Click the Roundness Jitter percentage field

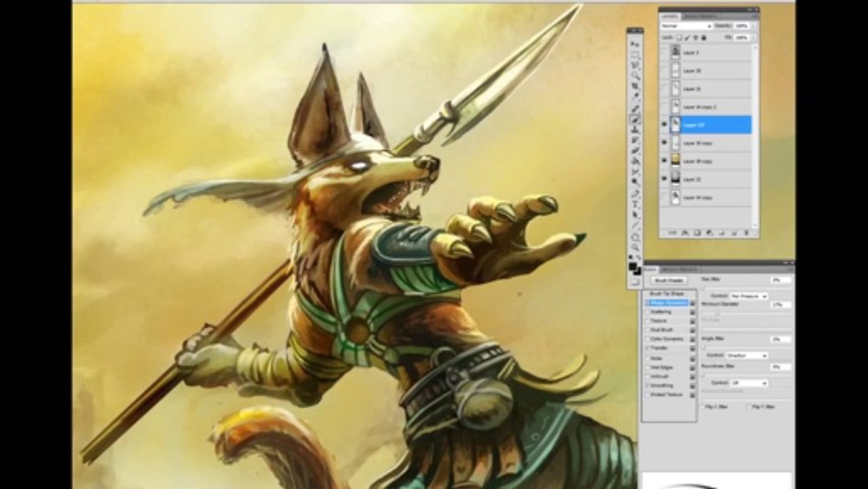click(780, 367)
